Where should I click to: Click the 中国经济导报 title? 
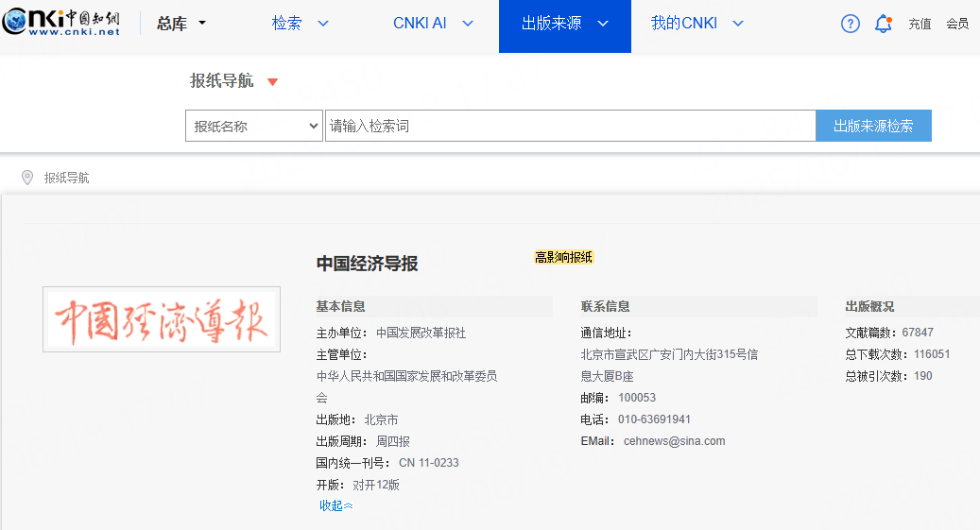click(x=367, y=264)
